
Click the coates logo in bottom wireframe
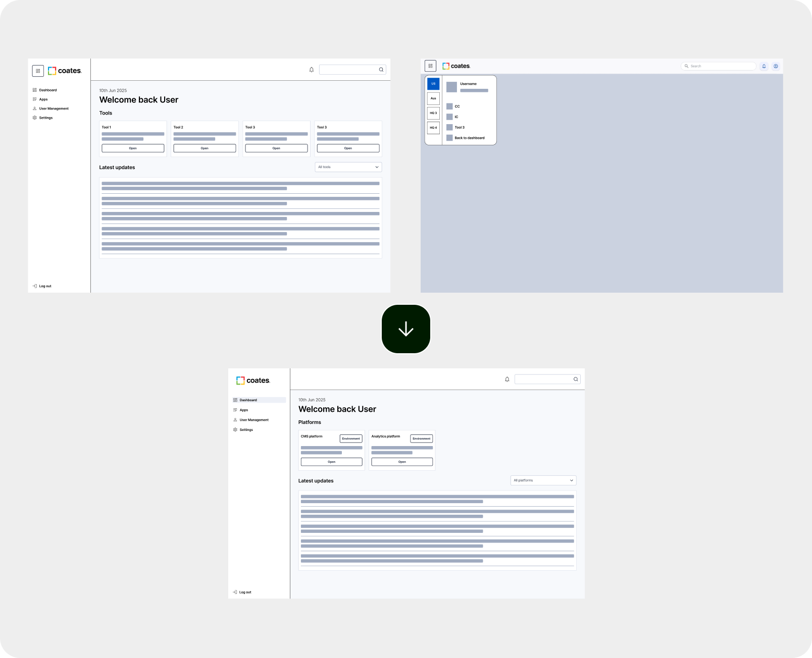click(x=253, y=380)
